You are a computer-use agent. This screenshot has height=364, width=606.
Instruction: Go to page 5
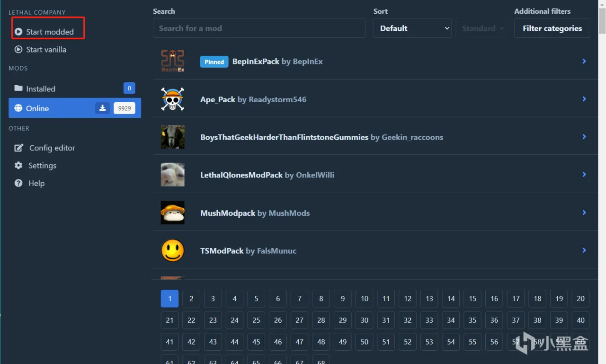256,299
